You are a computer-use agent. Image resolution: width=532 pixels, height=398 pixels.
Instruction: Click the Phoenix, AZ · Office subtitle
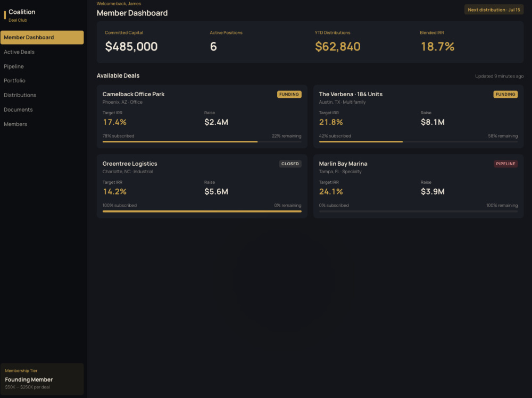(x=122, y=102)
